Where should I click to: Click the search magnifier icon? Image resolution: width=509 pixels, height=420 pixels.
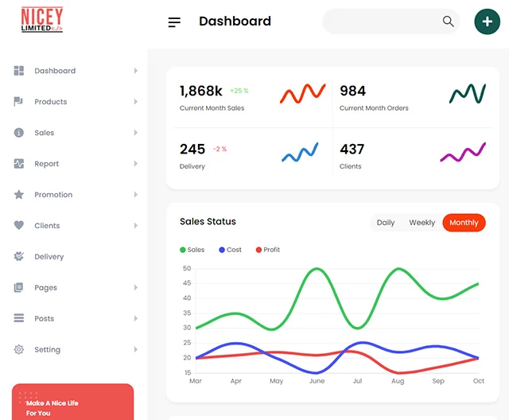[448, 21]
